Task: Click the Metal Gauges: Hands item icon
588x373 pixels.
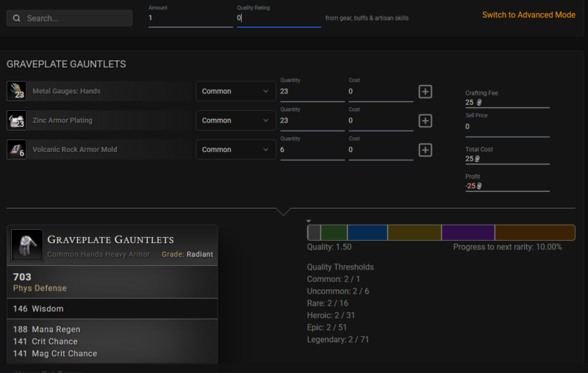Action: [16, 91]
